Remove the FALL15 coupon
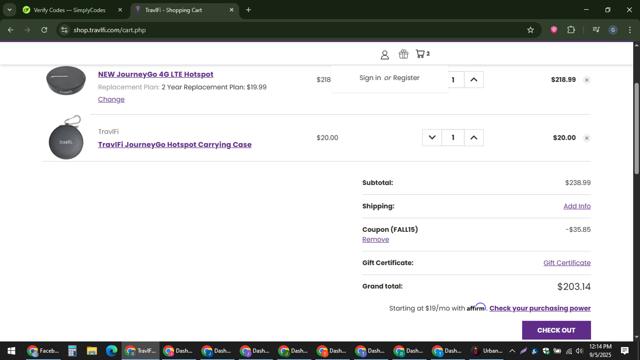640x360 pixels. click(x=376, y=240)
